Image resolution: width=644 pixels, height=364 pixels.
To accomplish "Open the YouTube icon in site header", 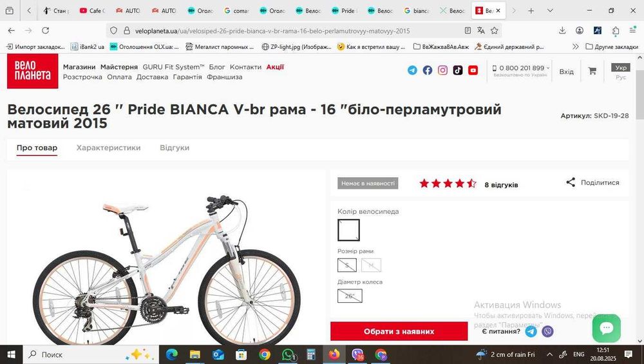I will click(x=473, y=70).
